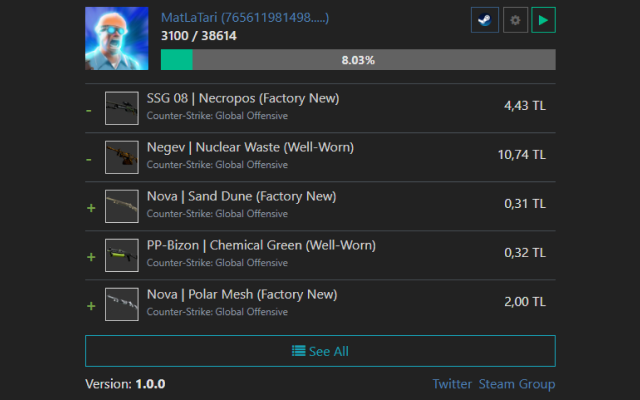Click the plus sign beside Nova Sand Dune

91,208
